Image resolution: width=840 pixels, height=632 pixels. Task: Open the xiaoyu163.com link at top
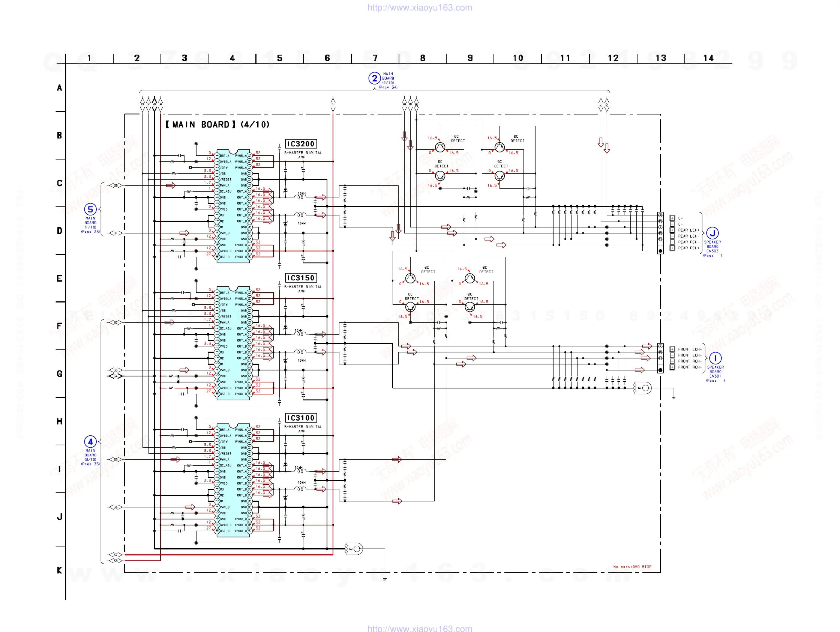tap(420, 8)
